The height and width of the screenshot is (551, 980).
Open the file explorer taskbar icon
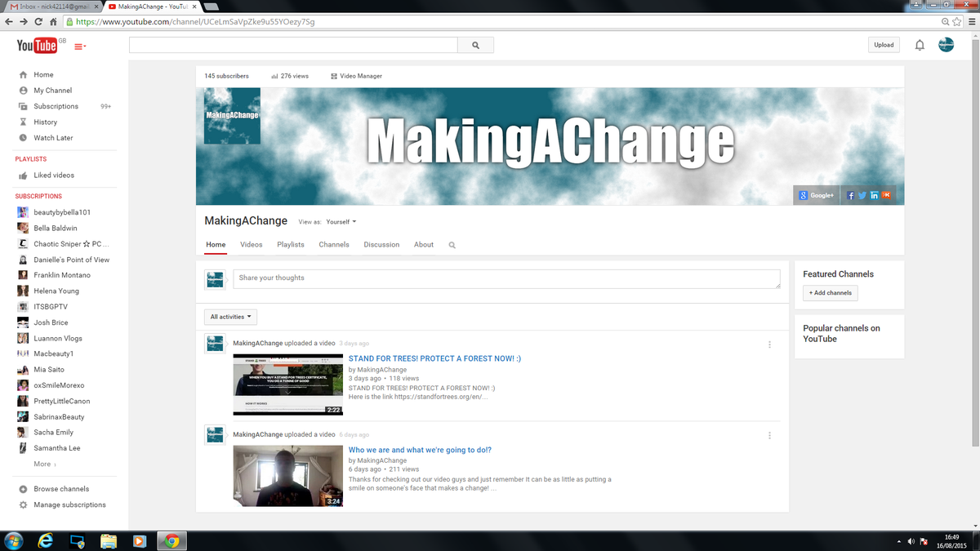pyautogui.click(x=109, y=540)
